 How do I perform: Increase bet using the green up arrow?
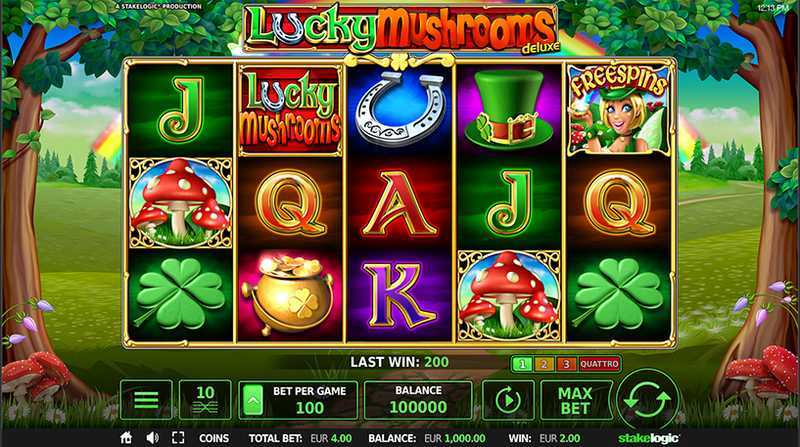pyautogui.click(x=253, y=401)
